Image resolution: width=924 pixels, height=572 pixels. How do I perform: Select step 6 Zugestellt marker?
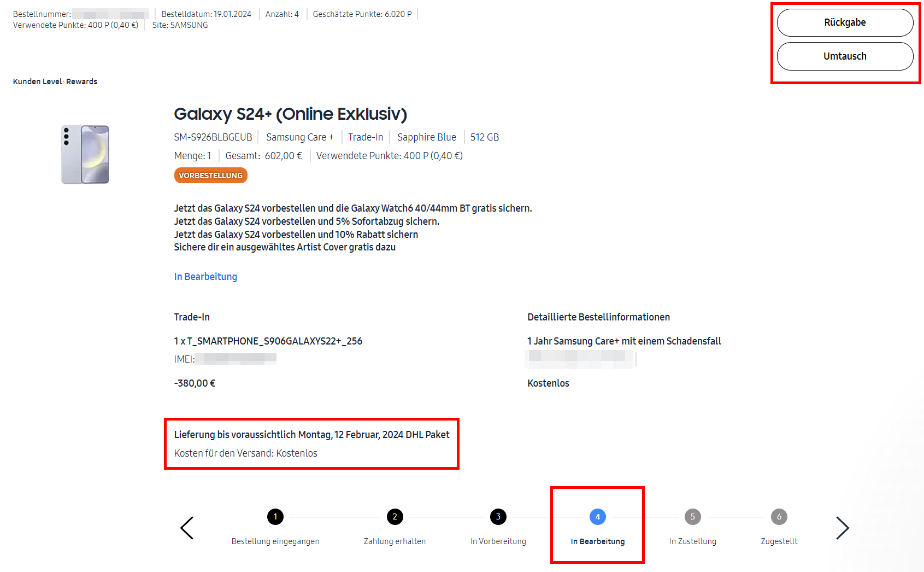point(779,517)
